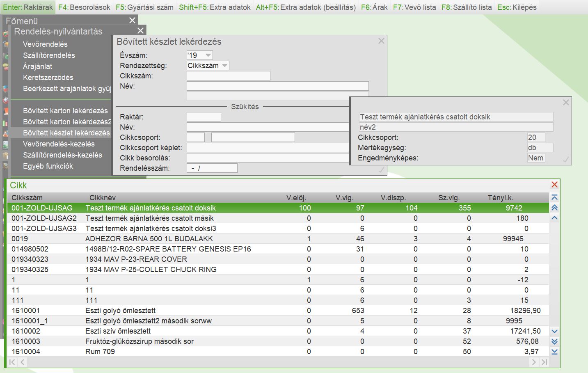Select the Fruktóz-glükózszirup második sor row

278,341
